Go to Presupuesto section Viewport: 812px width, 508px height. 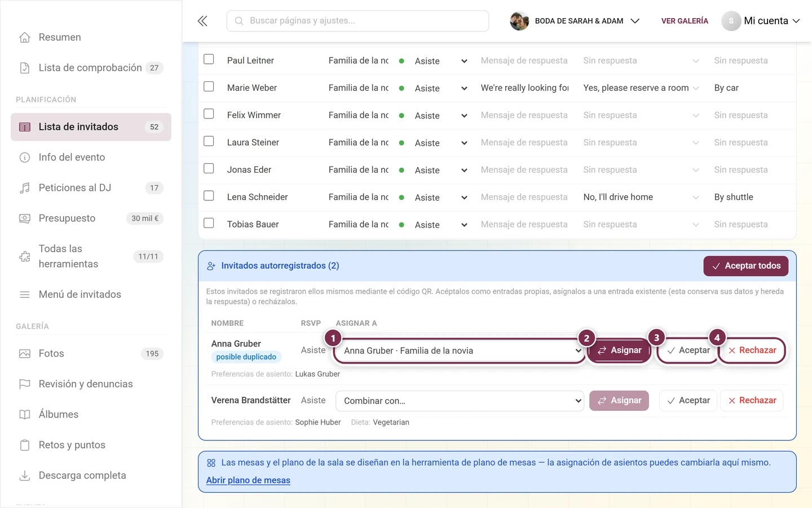point(91,218)
